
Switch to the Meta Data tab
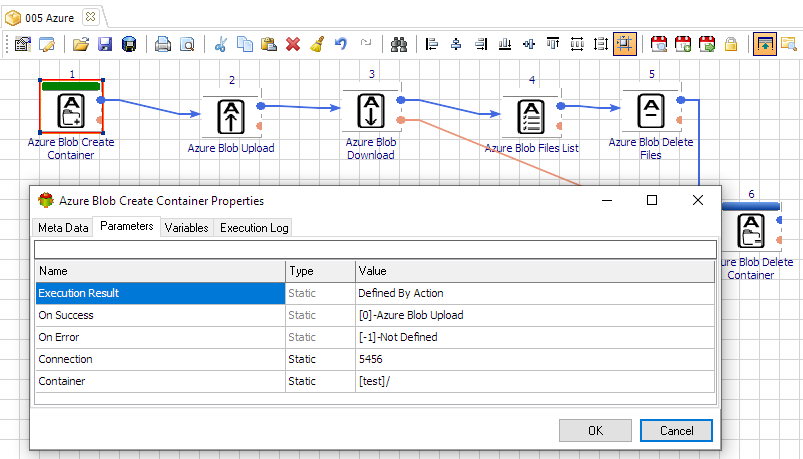coord(63,227)
